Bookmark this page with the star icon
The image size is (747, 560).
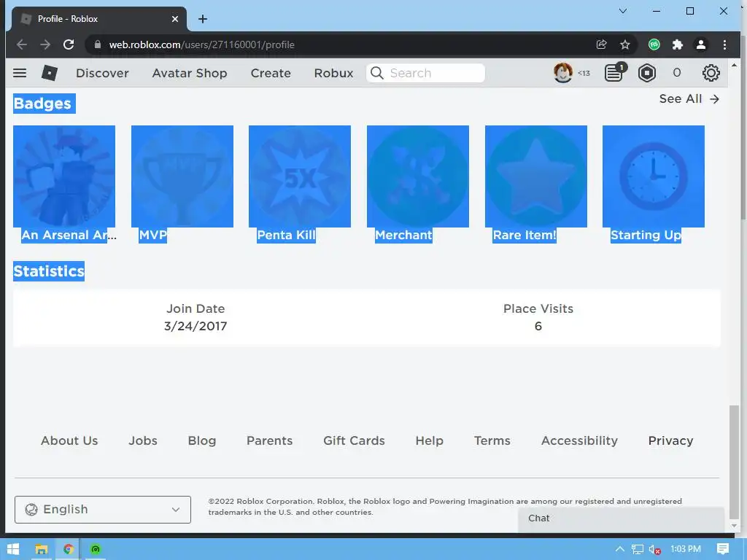coord(625,44)
